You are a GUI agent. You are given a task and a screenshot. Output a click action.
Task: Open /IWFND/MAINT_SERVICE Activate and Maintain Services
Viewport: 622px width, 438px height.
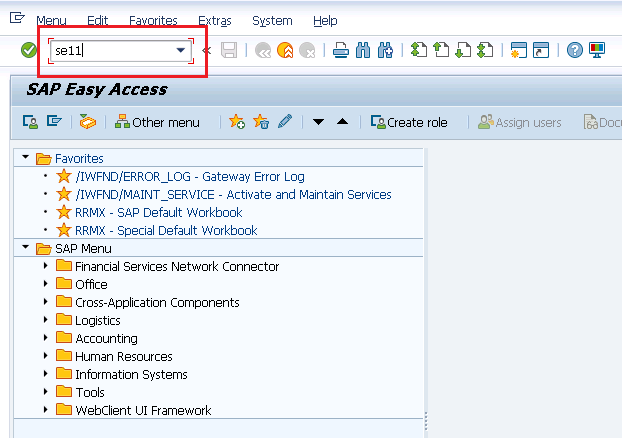click(x=233, y=194)
